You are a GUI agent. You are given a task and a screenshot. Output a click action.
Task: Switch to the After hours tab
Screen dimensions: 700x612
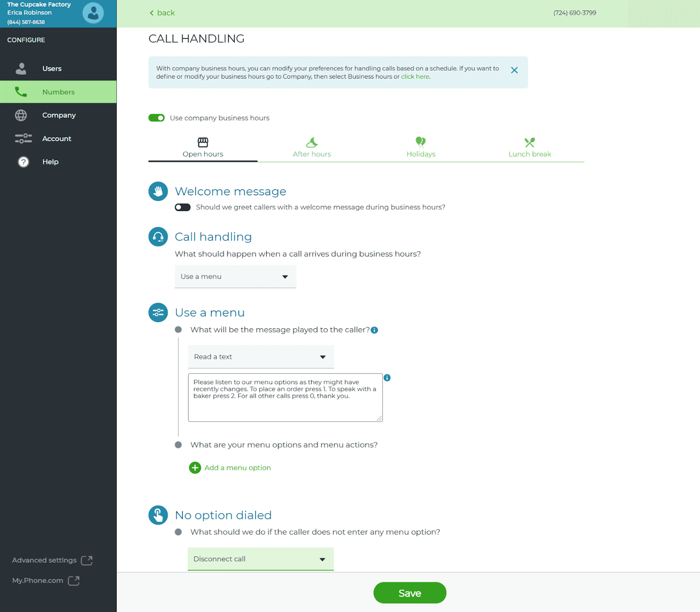[x=312, y=147]
